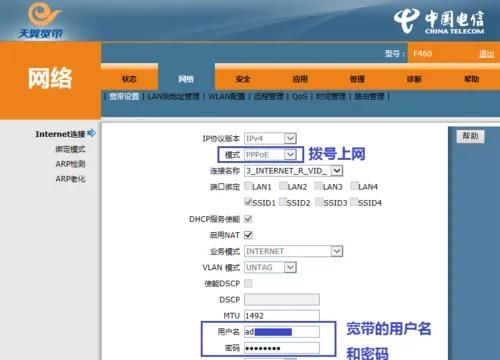Click the 天翼宽带 logo icon
Viewport: 500px width, 360px height.
[x=42, y=20]
